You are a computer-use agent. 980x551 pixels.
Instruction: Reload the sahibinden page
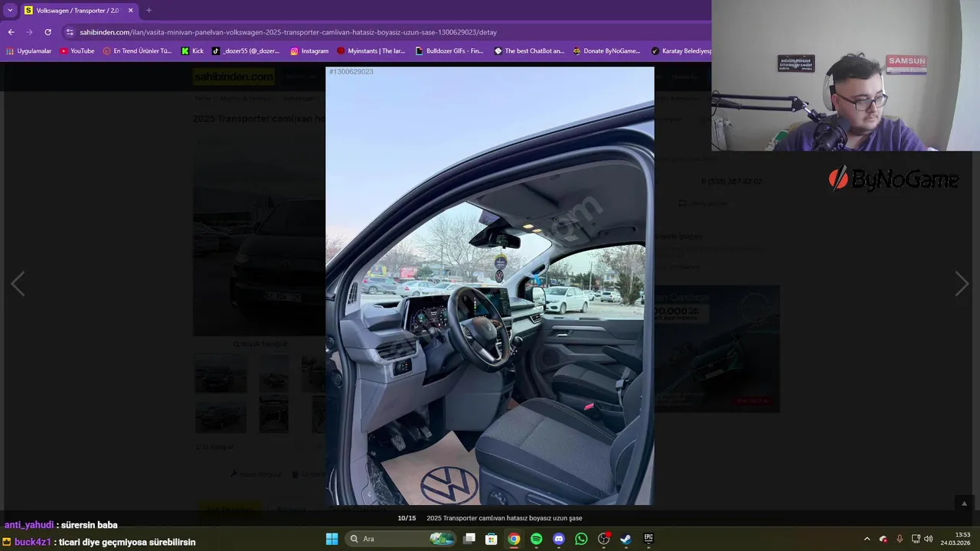47,32
